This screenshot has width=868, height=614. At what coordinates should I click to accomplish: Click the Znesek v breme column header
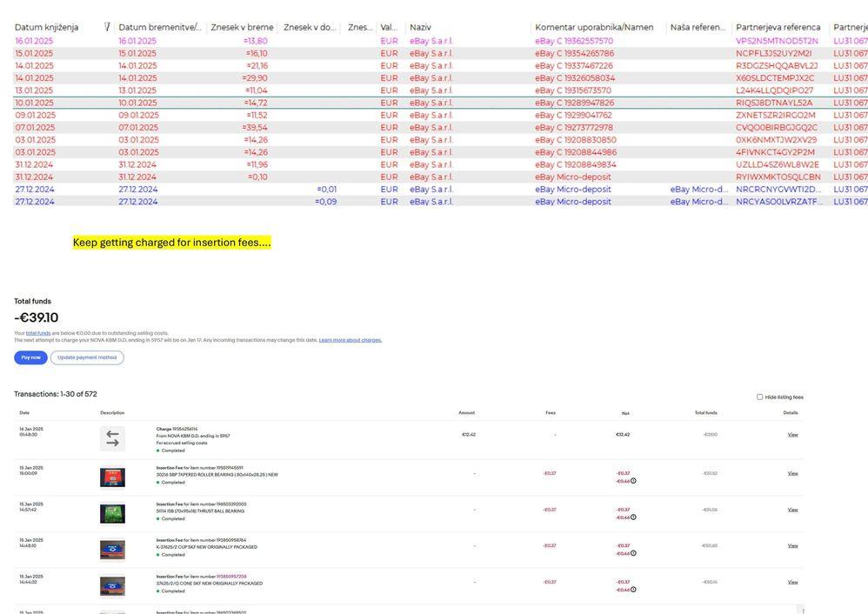click(x=242, y=27)
